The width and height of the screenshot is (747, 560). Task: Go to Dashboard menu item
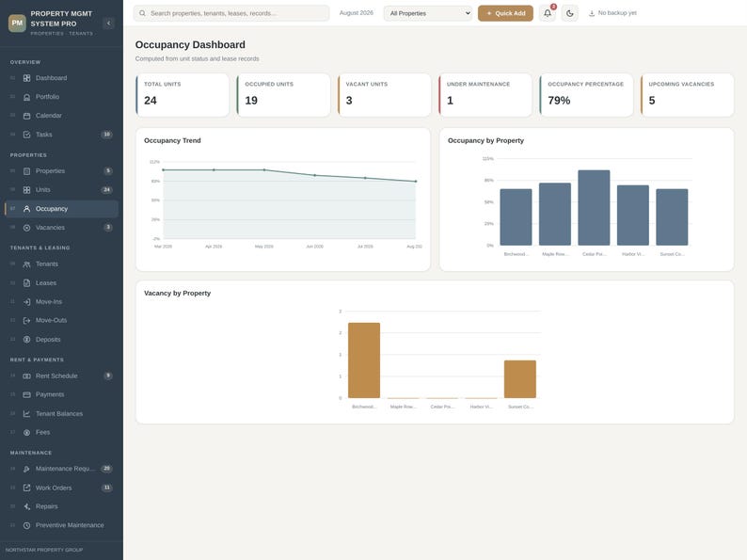click(x=61, y=78)
